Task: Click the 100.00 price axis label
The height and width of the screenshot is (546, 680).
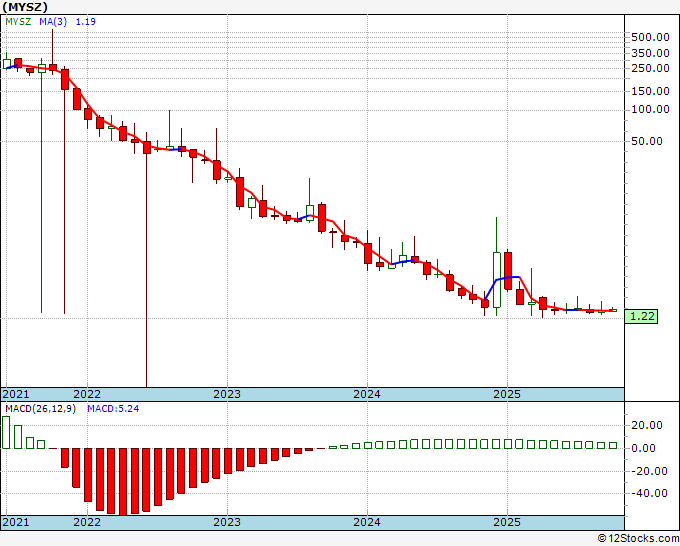Action: (x=650, y=109)
